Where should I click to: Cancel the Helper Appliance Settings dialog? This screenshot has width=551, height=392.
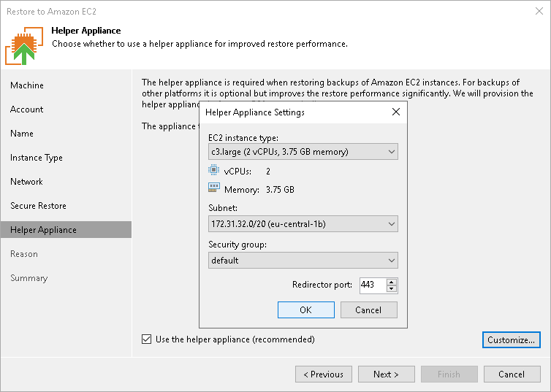coord(368,310)
